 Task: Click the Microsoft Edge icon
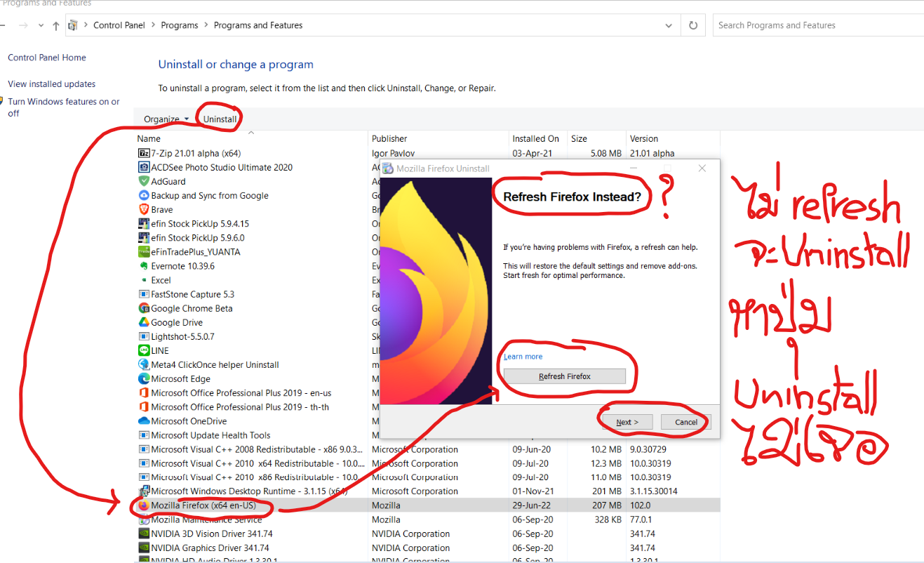click(144, 378)
